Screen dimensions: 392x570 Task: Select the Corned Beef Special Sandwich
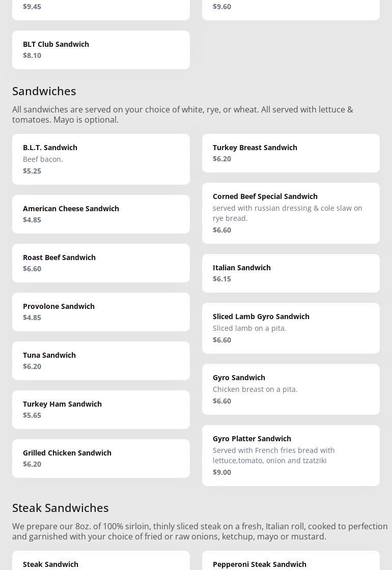tap(291, 213)
